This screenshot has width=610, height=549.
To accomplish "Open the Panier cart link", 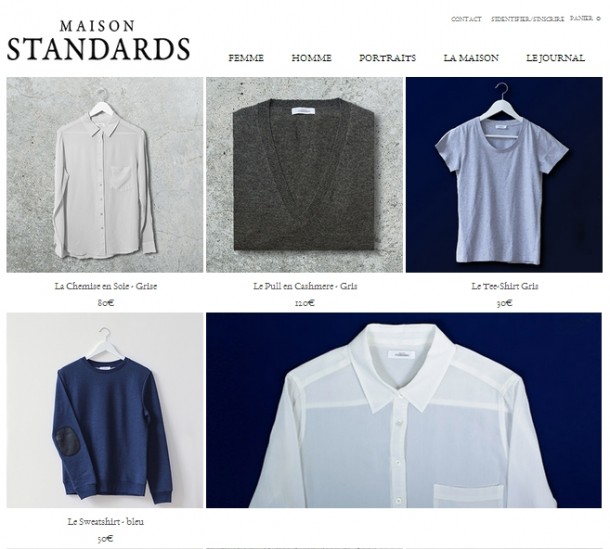I will click(x=585, y=18).
